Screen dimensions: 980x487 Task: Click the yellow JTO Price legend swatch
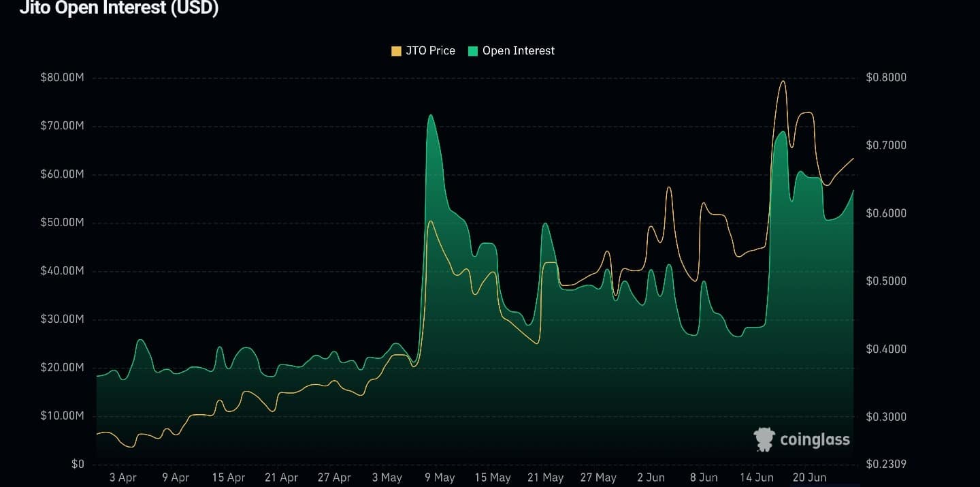(x=396, y=51)
